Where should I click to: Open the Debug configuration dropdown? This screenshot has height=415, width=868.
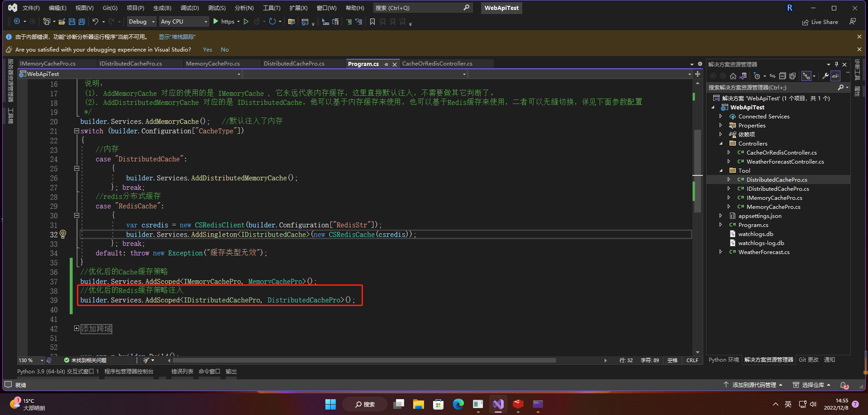pos(142,21)
